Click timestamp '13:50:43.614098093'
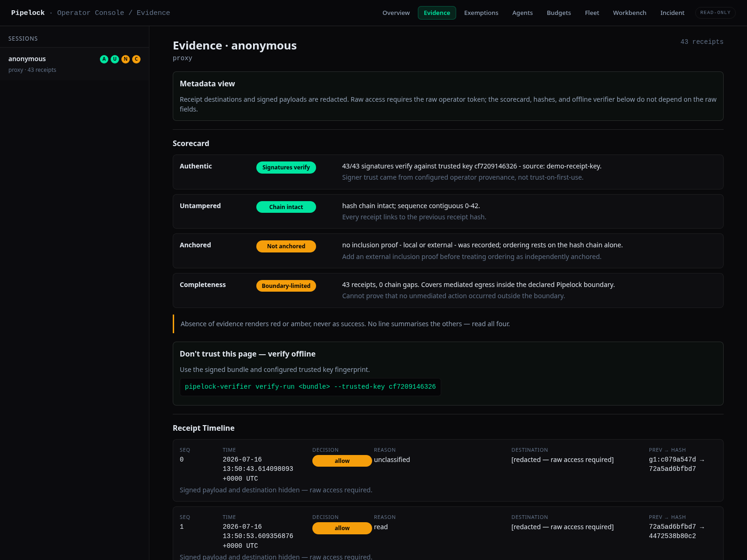This screenshot has height=560, width=747. (x=258, y=469)
